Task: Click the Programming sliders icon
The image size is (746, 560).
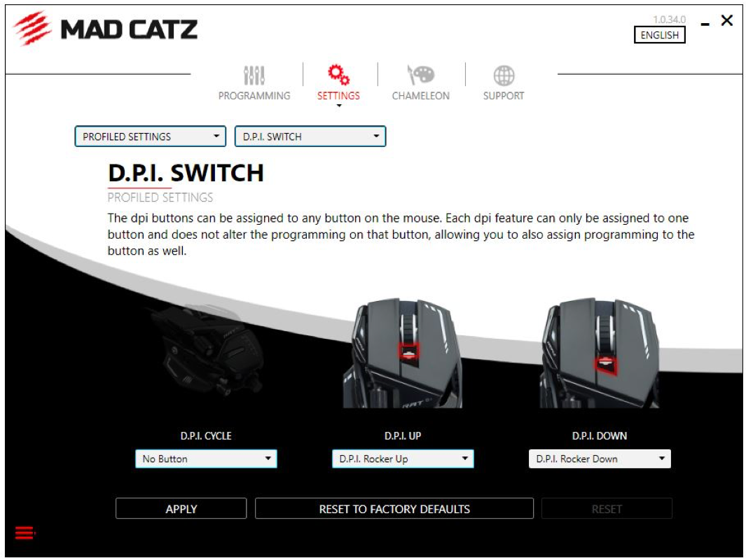Action: coord(254,75)
